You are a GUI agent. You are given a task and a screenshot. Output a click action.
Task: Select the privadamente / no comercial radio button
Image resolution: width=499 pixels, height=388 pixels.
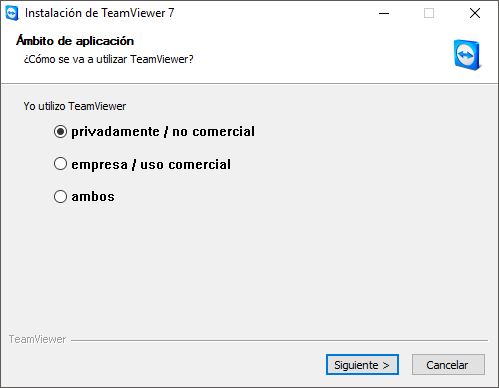[60, 132]
